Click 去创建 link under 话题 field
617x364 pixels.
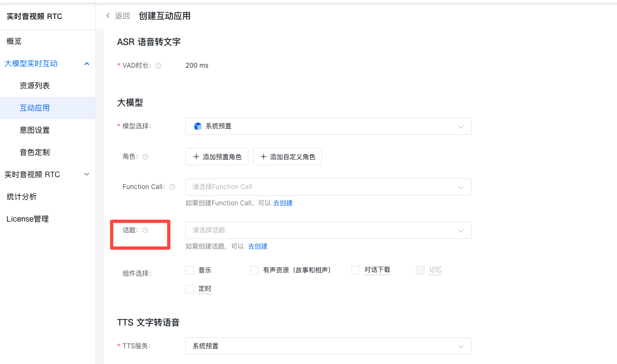coord(258,246)
